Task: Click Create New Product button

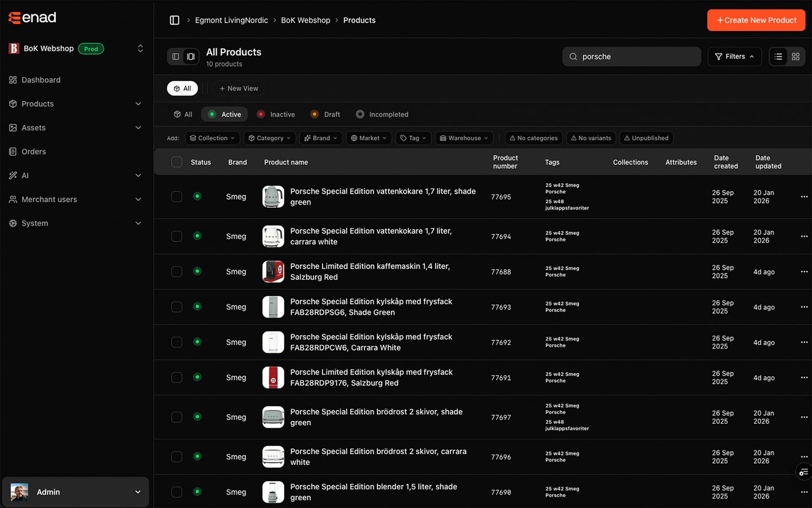Action: click(756, 20)
